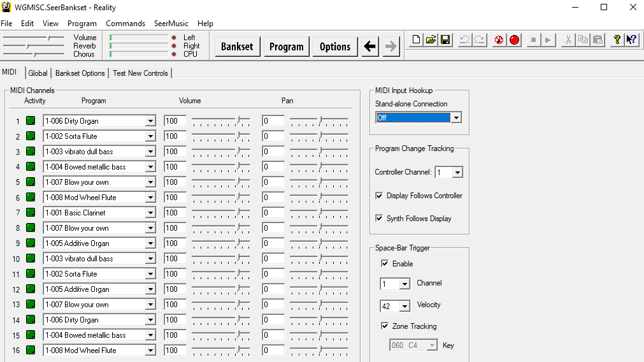Open the Space-Bar Trigger Velocity dropdown
Screen dimensions: 644x362
[x=404, y=307]
